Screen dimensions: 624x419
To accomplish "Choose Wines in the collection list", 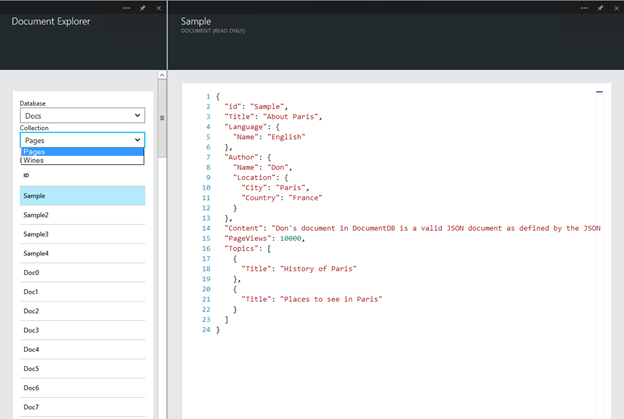I will pos(82,160).
